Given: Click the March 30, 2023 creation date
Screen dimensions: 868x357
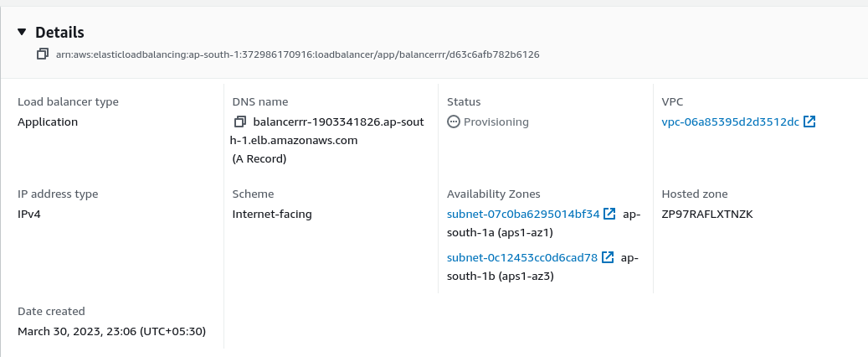Looking at the screenshot, I should (112, 332).
